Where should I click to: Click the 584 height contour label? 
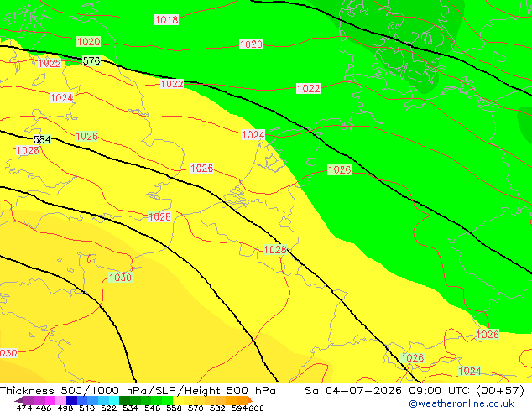42,139
